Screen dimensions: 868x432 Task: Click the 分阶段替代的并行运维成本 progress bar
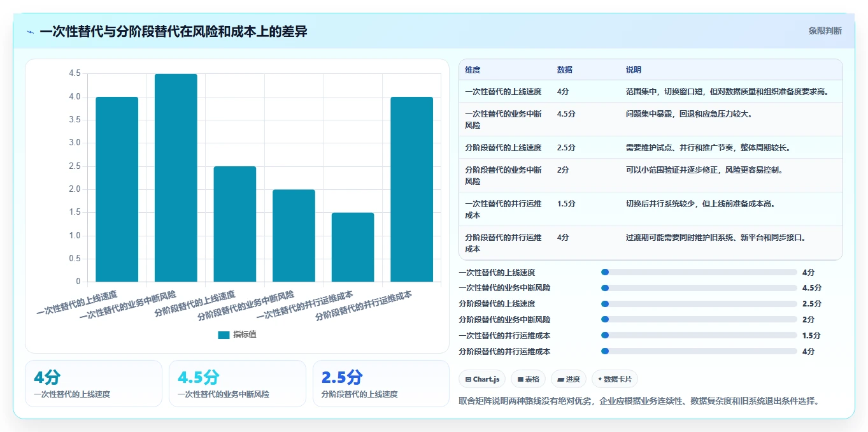(x=699, y=352)
